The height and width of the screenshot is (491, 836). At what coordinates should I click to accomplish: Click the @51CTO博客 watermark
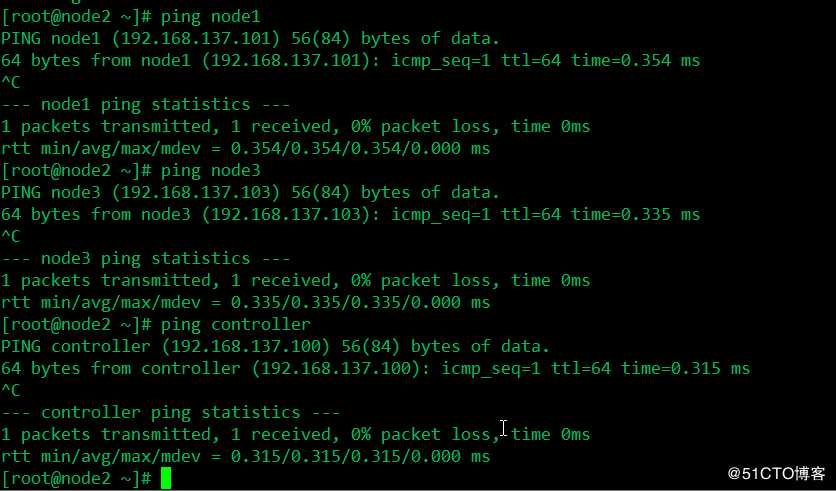point(776,473)
